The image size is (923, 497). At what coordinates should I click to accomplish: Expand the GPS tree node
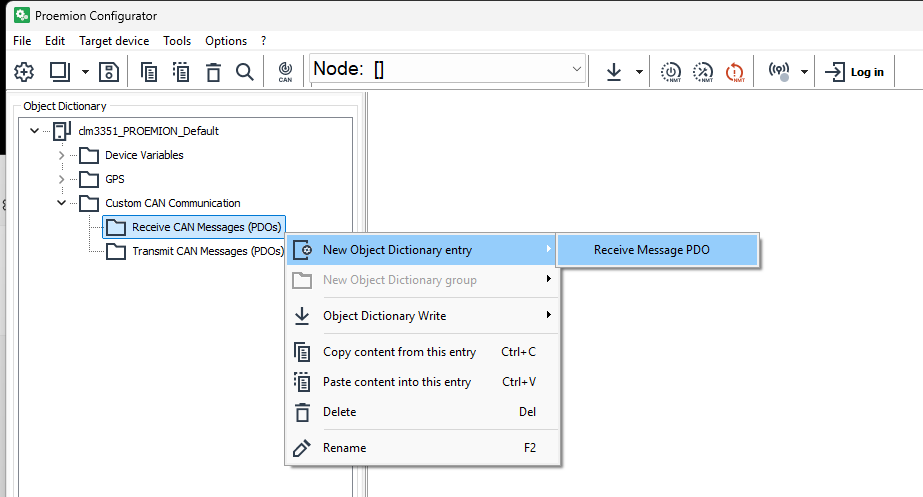[x=62, y=179]
